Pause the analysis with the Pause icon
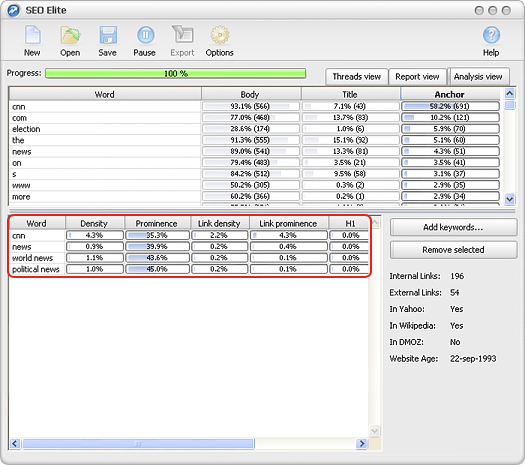The width and height of the screenshot is (525, 465). (145, 35)
